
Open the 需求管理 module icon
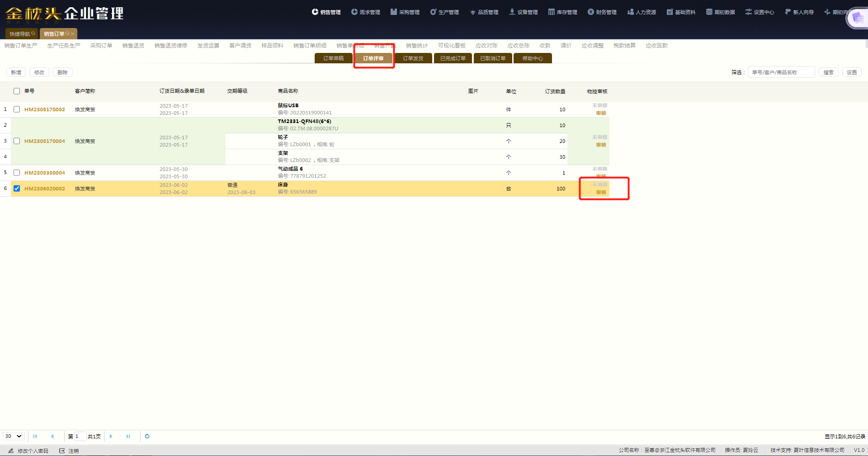(x=354, y=12)
